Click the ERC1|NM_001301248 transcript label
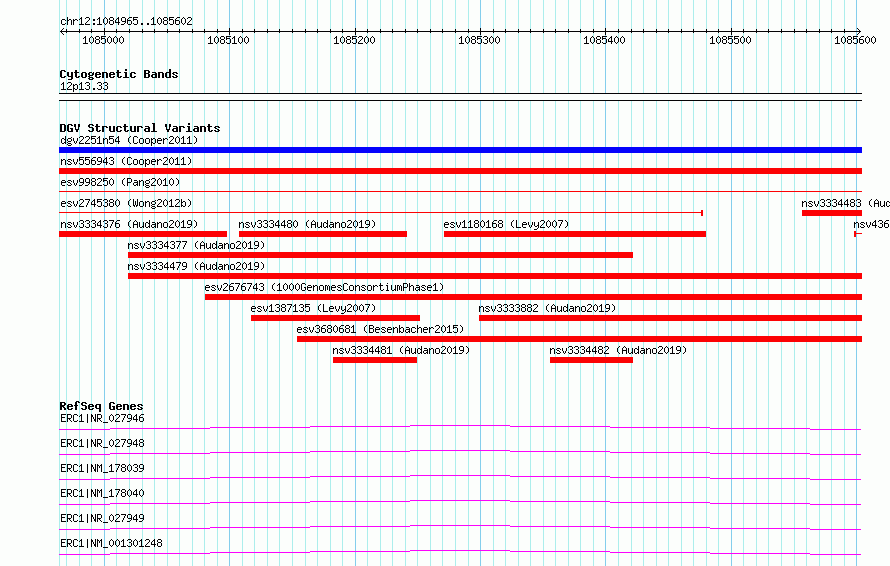Viewport: 890px width, 566px height. (x=111, y=543)
